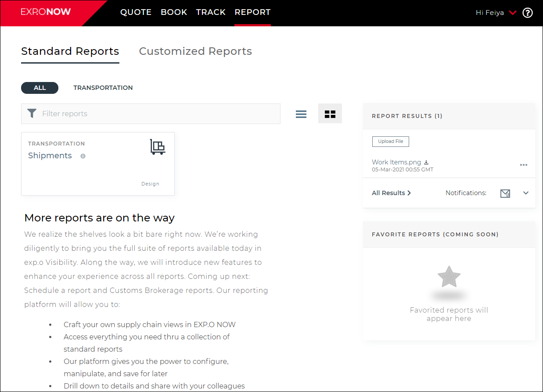Click the TRANSPORTATION label in Shipments card
The image size is (543, 392).
(57, 144)
